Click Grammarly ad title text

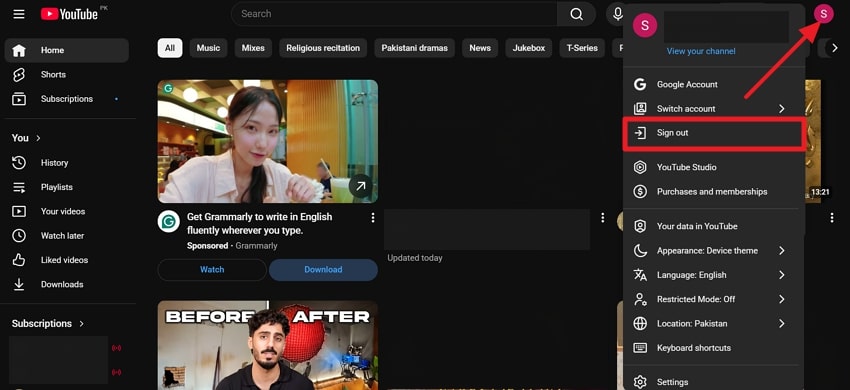point(259,224)
